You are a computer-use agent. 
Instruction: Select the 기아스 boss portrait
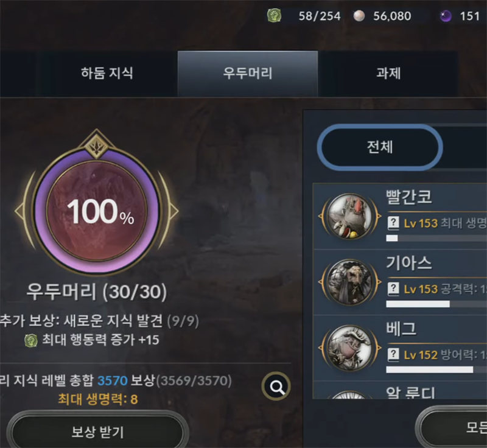350,282
